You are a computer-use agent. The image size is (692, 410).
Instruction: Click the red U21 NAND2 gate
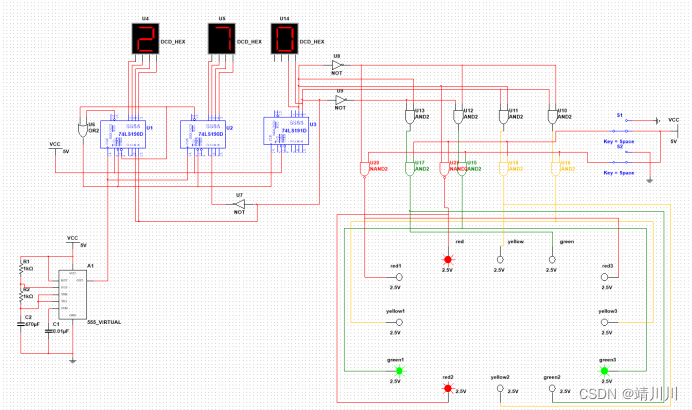(444, 169)
